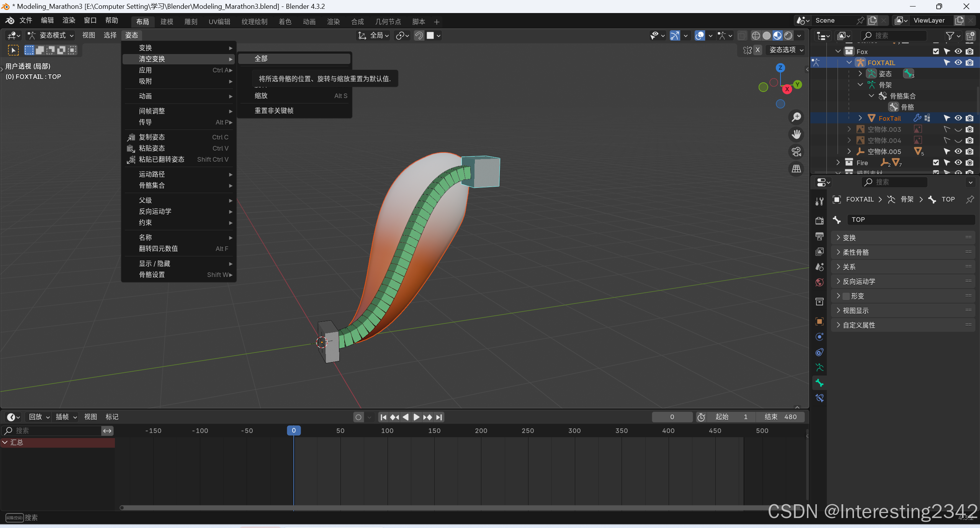This screenshot has width=980, height=528.
Task: Expand the 反向运动学 properties panel
Action: [859, 281]
